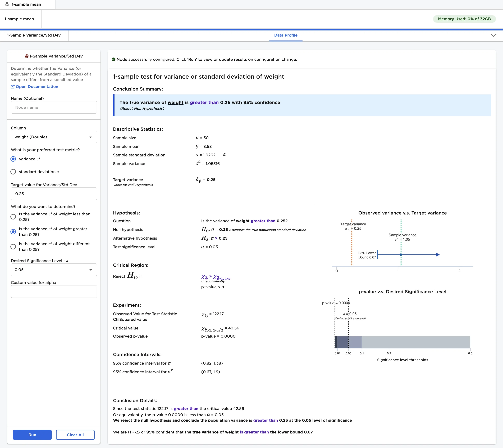
Task: Select 'Is the variance of weight less than 0.25?'
Action: 13,217
